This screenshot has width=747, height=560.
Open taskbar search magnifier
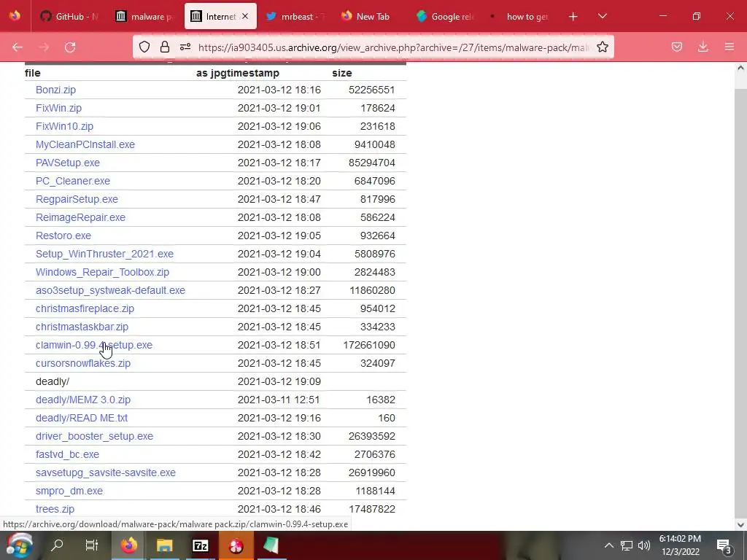(x=57, y=545)
